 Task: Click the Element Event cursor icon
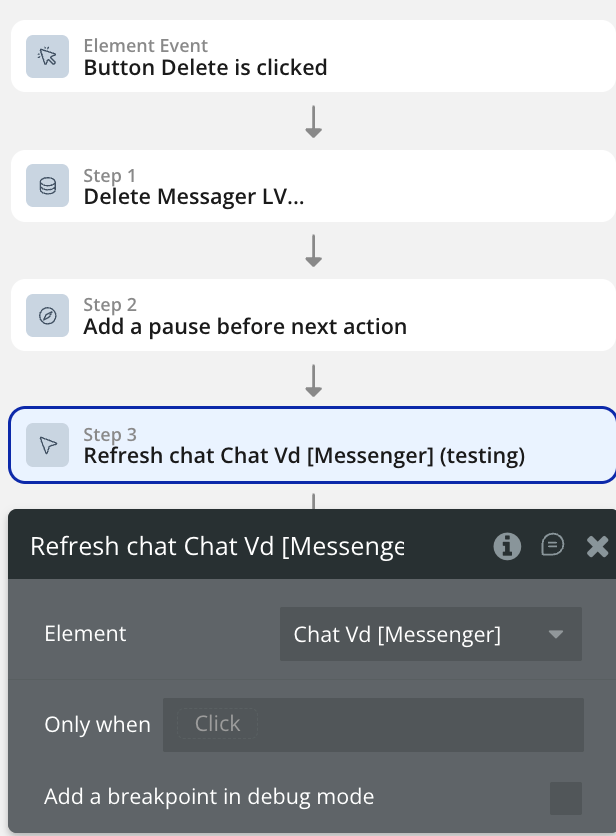click(x=47, y=57)
